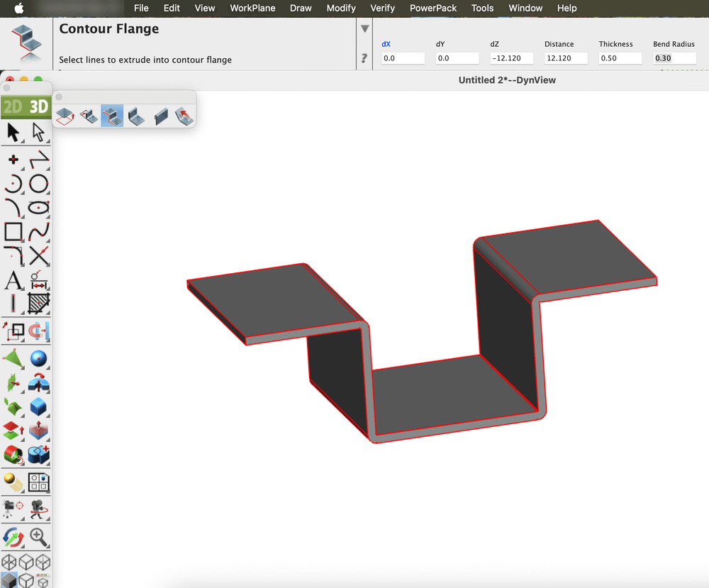Click the Bend Radius input field
The height and width of the screenshot is (588, 709).
pos(674,58)
